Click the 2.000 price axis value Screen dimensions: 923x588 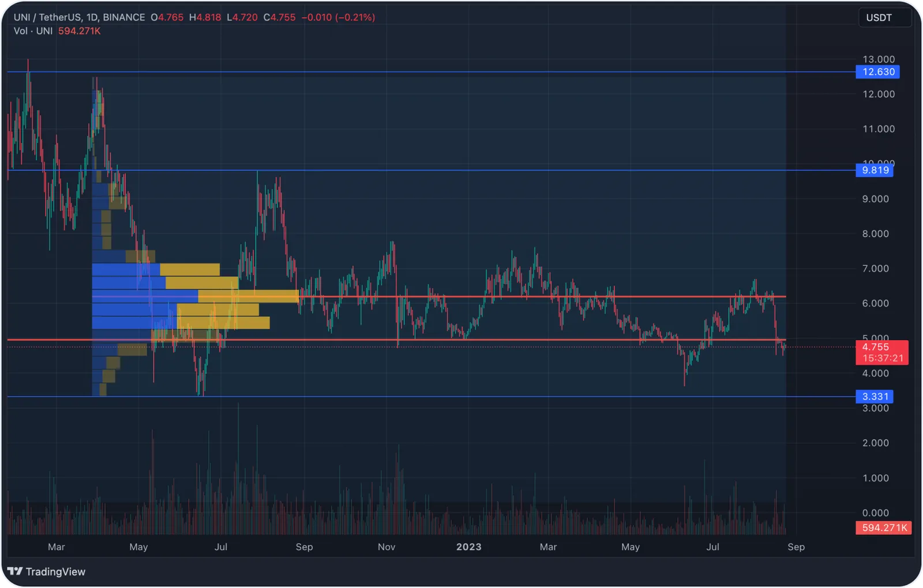[876, 443]
